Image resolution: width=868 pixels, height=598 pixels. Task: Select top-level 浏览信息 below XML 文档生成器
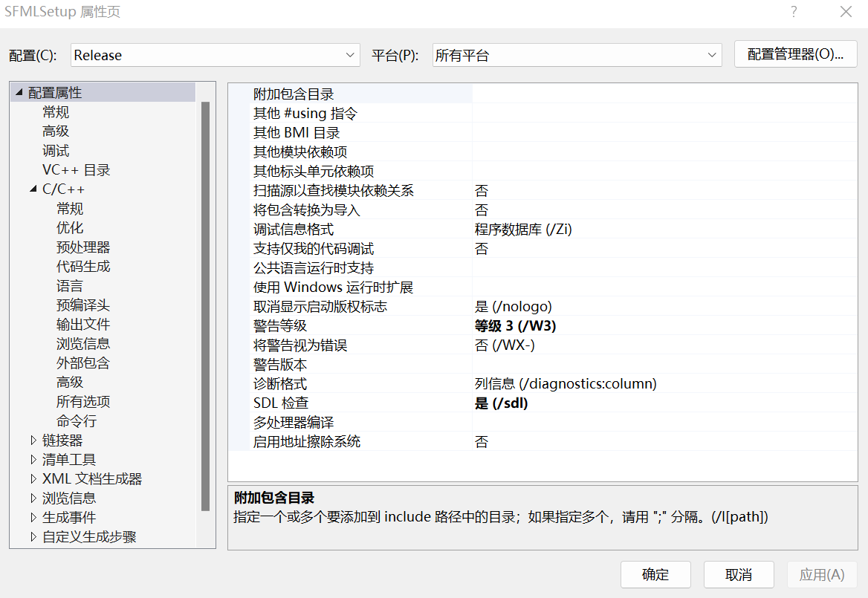pos(69,498)
